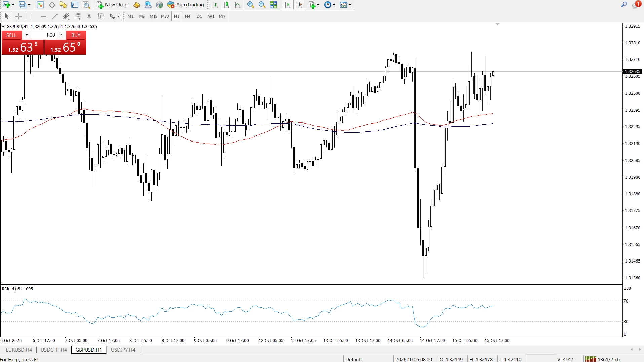Open the USDCHF,H4 chart tab
This screenshot has width=644, height=362.
point(54,350)
